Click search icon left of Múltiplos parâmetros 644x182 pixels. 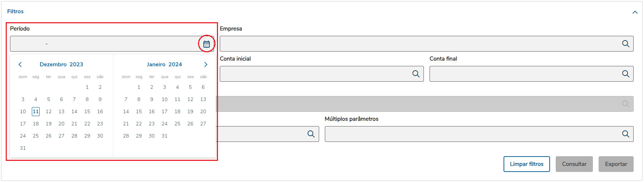pyautogui.click(x=311, y=134)
